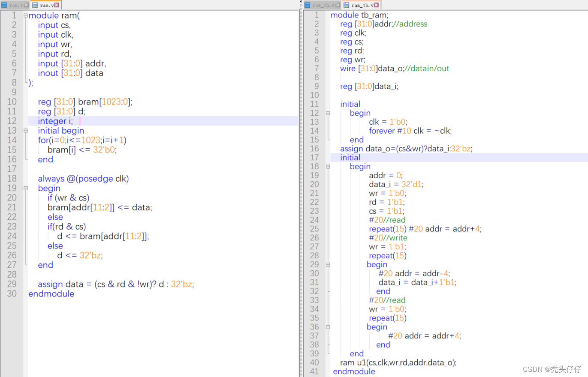This screenshot has width=588, height=377.
Task: Click 'always @(posedge clk)' line
Action: 83,179
